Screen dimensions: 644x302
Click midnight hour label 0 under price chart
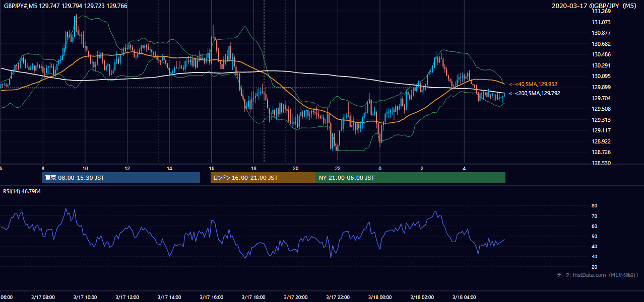[x=380, y=169]
